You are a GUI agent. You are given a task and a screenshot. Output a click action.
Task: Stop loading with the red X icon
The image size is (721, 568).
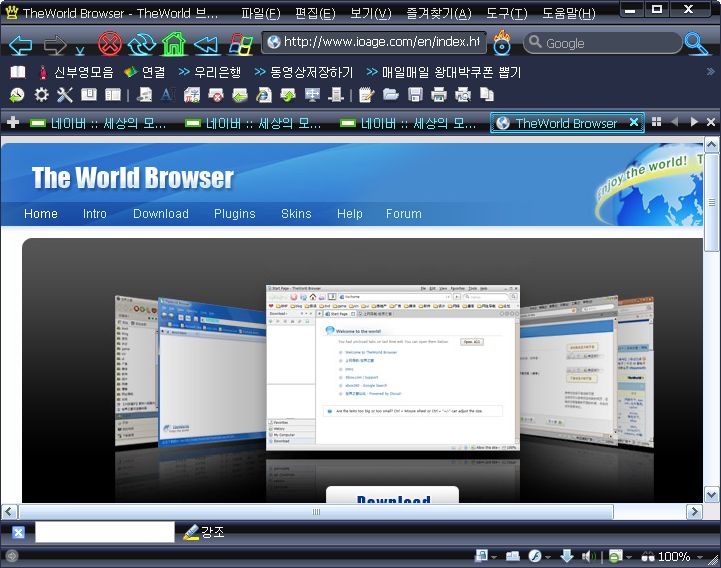(110, 44)
